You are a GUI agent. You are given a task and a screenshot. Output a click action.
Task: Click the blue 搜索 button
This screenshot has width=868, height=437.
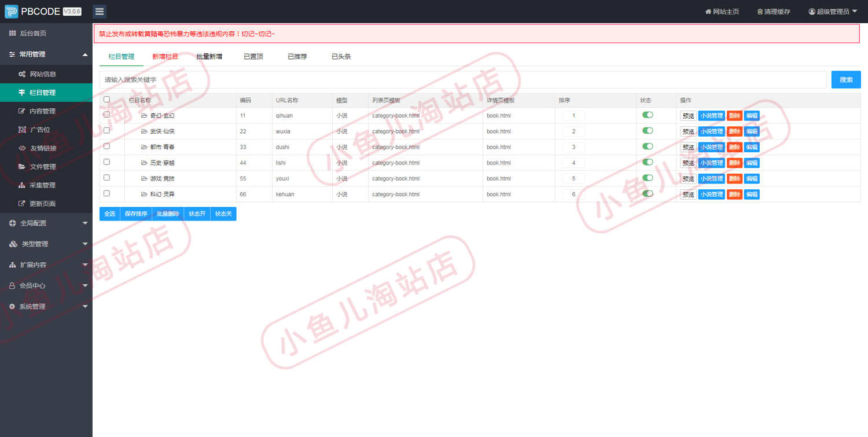pyautogui.click(x=846, y=79)
